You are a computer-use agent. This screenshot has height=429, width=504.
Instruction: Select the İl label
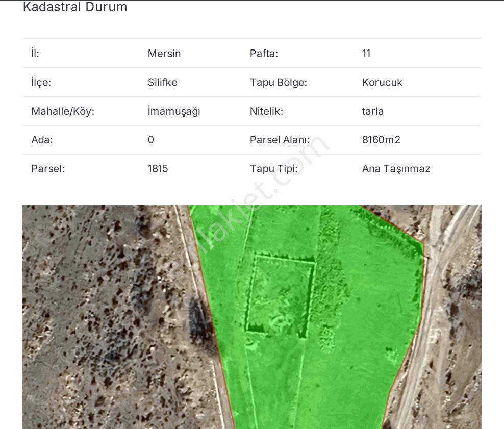pyautogui.click(x=35, y=53)
